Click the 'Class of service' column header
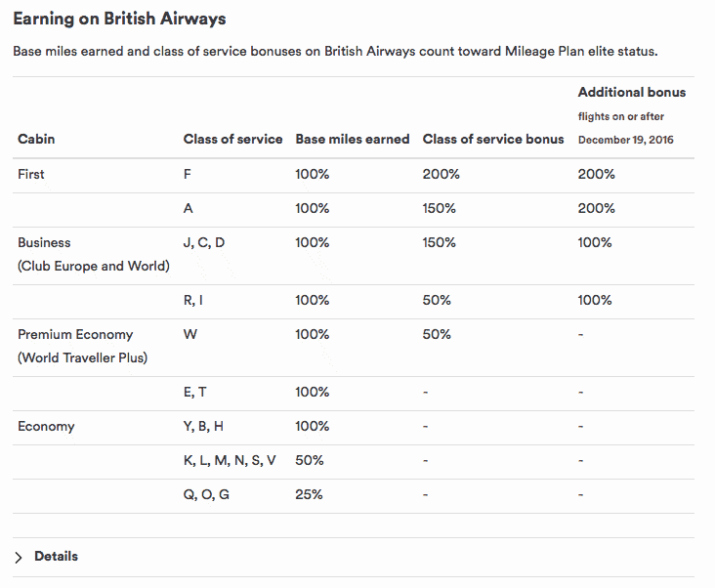 [232, 139]
